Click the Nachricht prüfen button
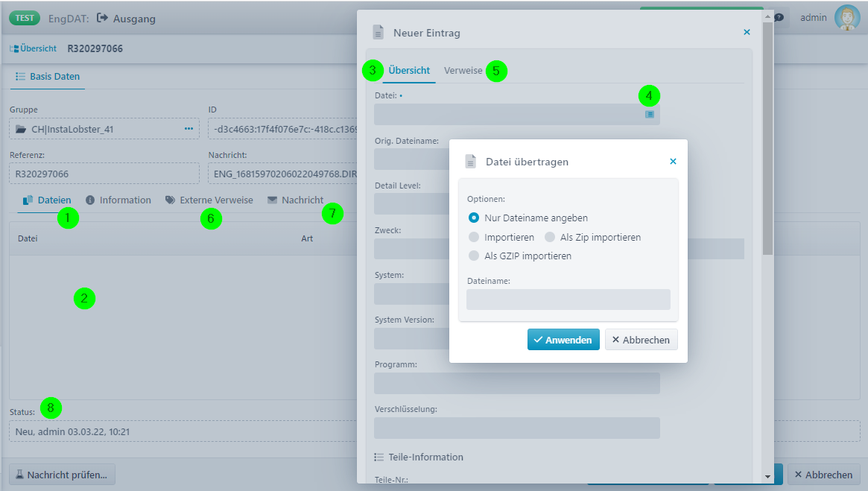This screenshot has width=868, height=491. (62, 475)
